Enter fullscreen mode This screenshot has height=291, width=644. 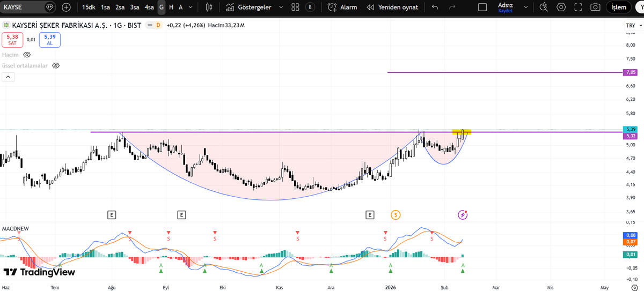[x=578, y=8]
